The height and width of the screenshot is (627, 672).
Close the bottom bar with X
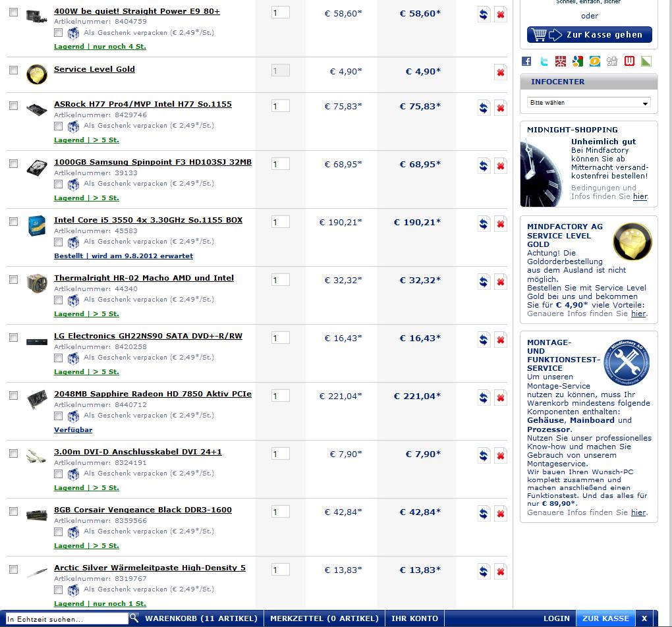coord(644,618)
